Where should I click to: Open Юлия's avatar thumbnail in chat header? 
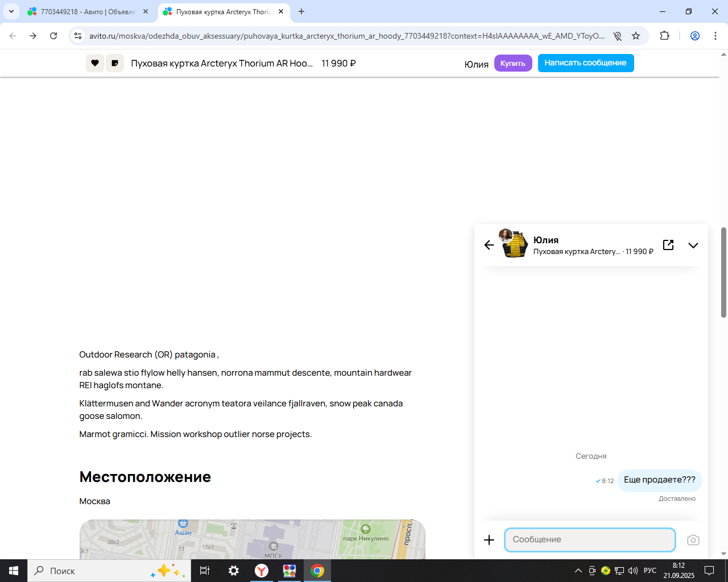click(x=506, y=235)
